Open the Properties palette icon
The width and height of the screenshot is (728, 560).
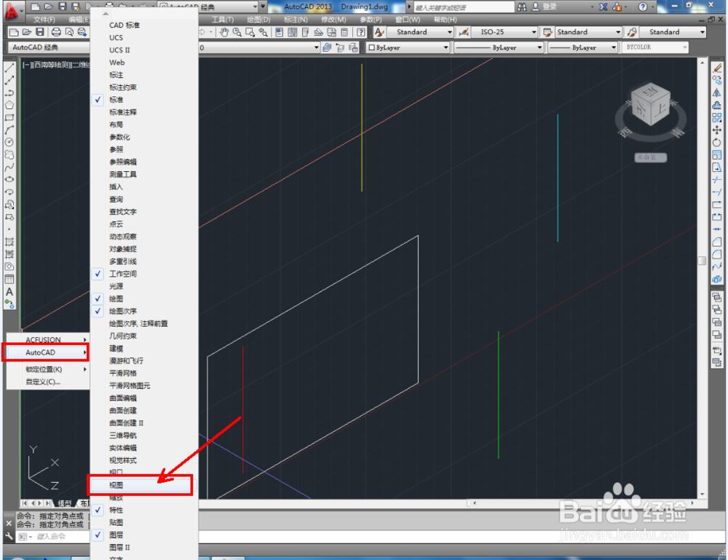point(279,32)
